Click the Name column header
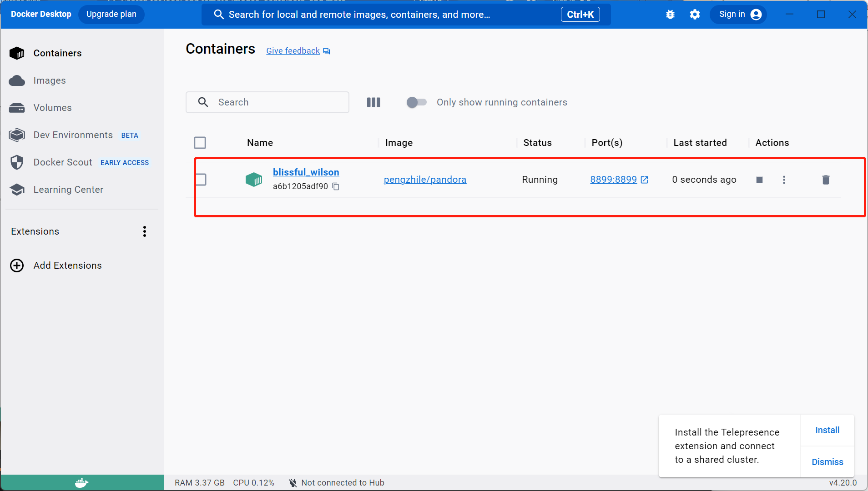 click(260, 143)
